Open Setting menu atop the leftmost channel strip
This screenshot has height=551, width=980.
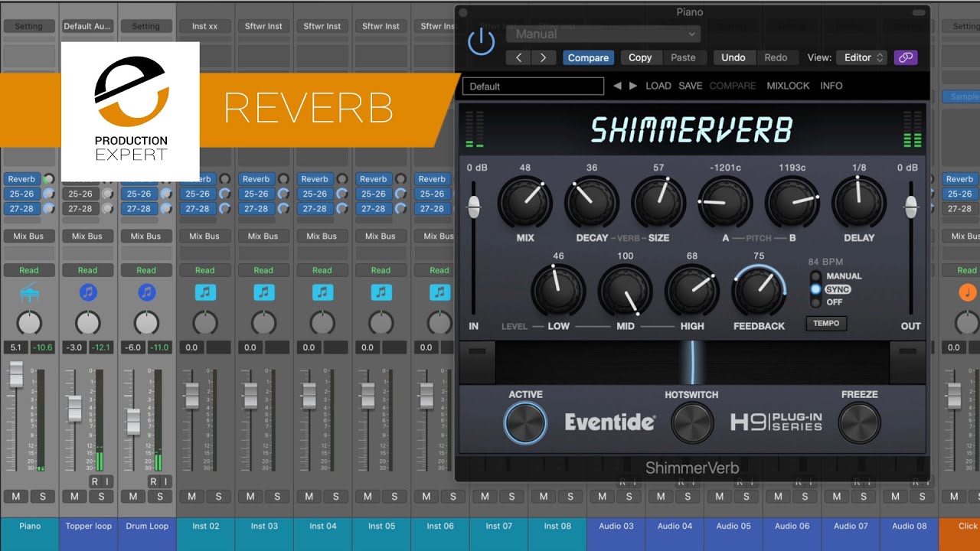click(x=29, y=25)
